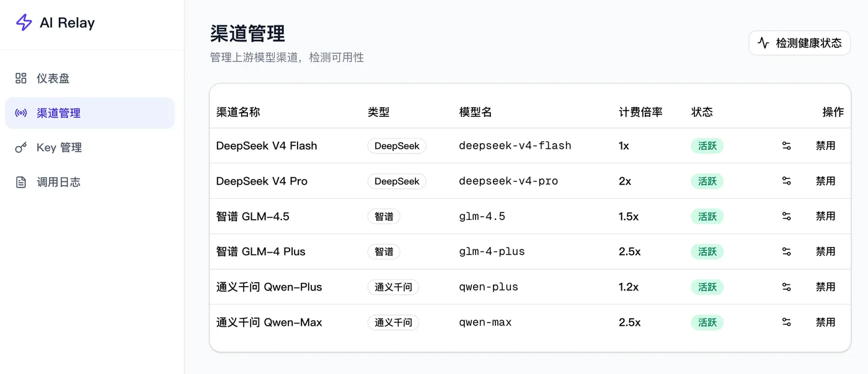Click 活跃 status badge for 通义千问 Qwen-Max
This screenshot has width=868, height=374.
707,322
